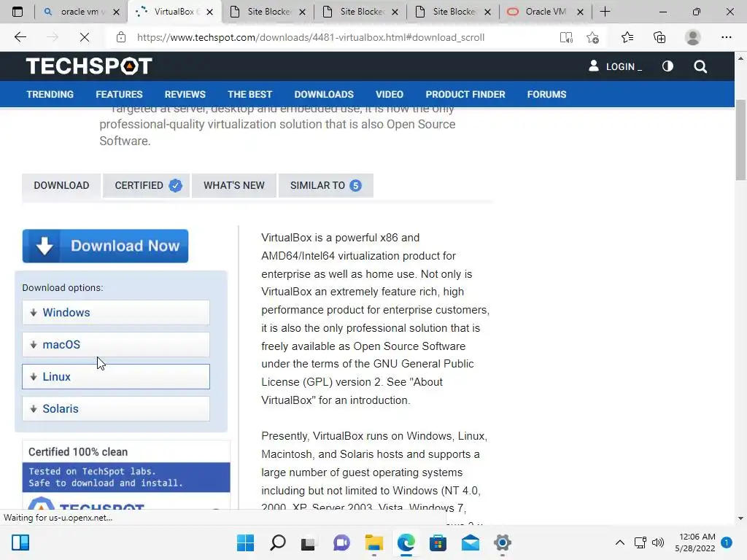Open Task View on taskbar
The image size is (747, 560).
309,542
